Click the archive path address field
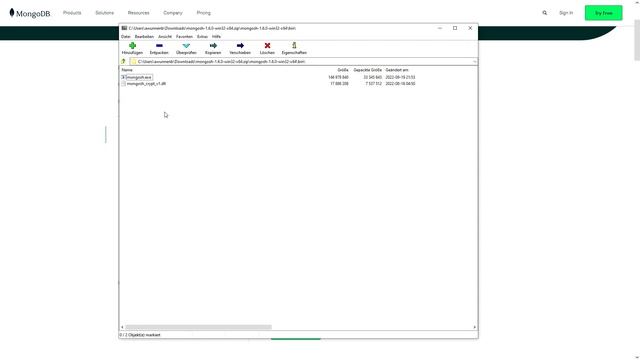640x360 pixels. 302,62
